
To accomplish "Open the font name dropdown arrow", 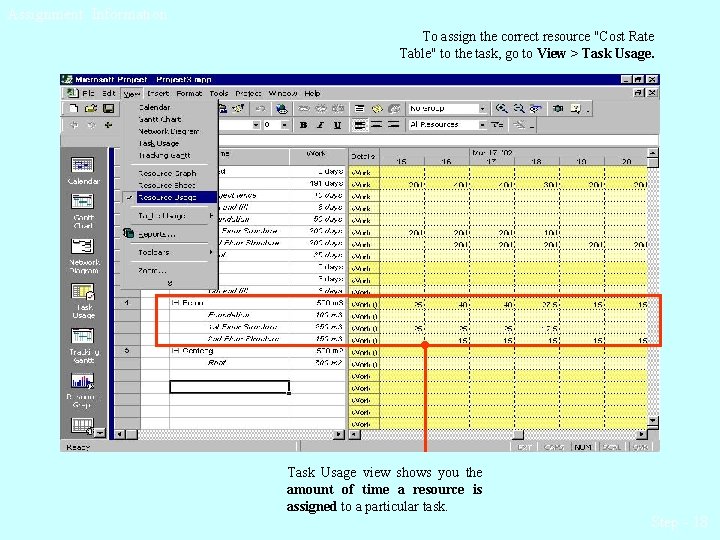I will coord(256,124).
